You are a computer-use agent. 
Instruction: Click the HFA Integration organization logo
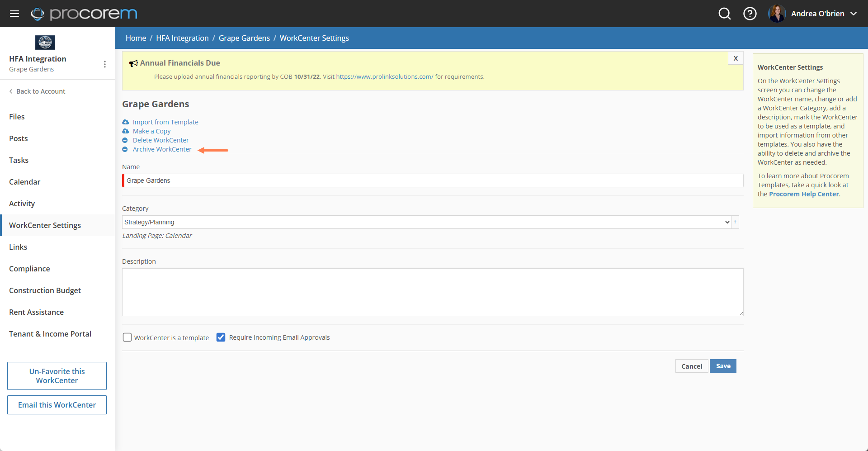(45, 43)
